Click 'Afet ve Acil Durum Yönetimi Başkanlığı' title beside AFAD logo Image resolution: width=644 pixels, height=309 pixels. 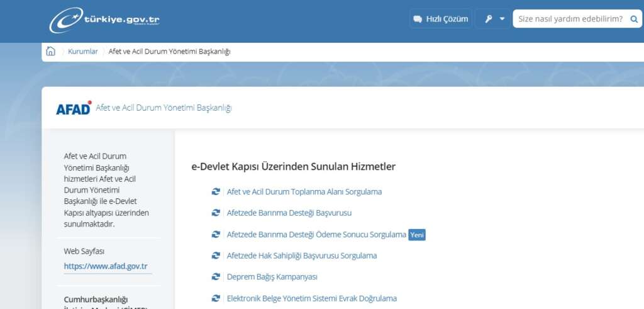(x=164, y=108)
